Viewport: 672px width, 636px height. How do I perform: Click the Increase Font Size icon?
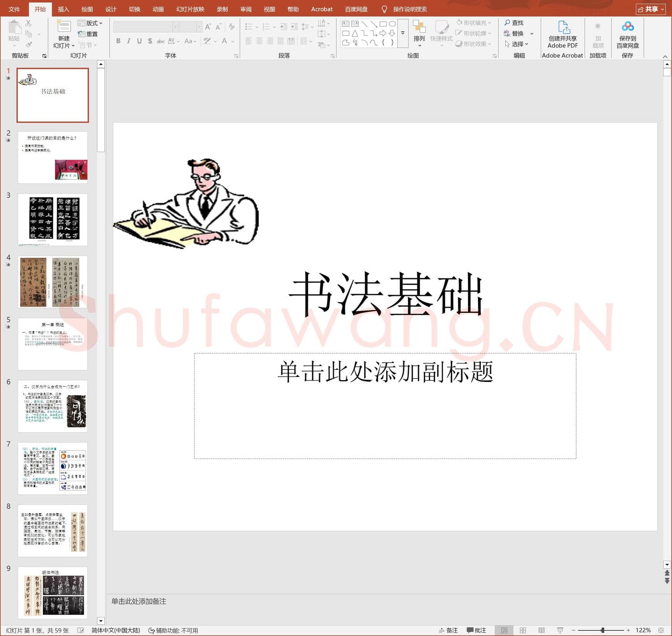pos(208,27)
